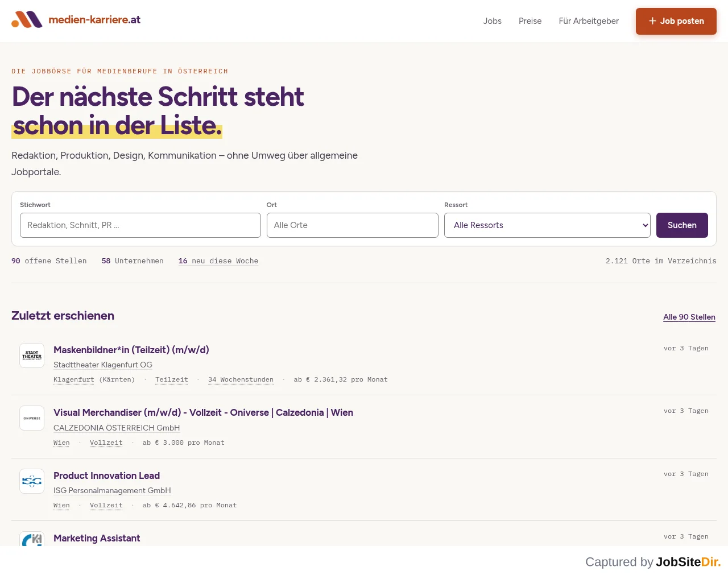The image size is (728, 579).
Task: Click the 'Zuletzt erschienen' heading
Action: (63, 316)
